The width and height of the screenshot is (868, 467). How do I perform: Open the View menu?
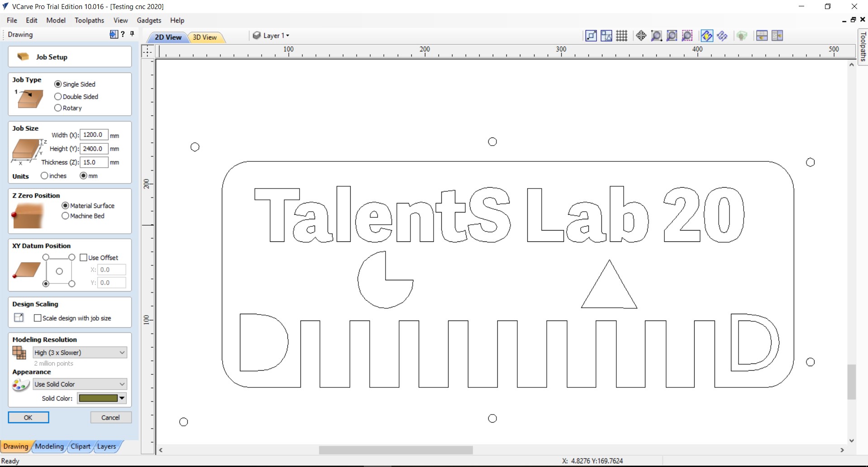120,20
